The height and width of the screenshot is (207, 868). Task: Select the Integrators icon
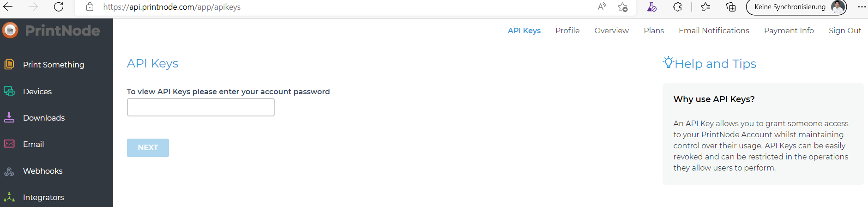9,197
